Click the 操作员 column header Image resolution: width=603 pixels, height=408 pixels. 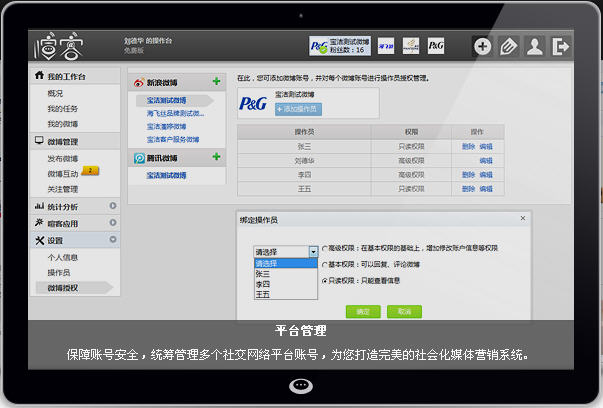click(304, 132)
